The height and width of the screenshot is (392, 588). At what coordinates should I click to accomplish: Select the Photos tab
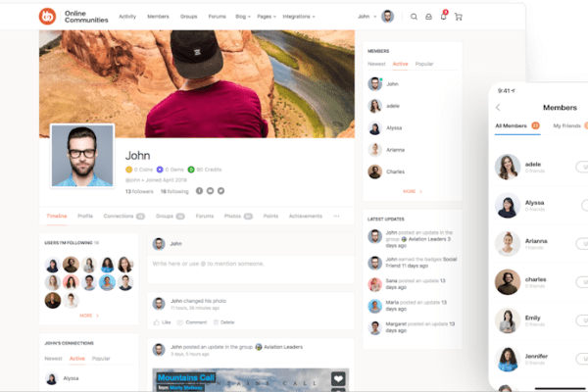238,216
